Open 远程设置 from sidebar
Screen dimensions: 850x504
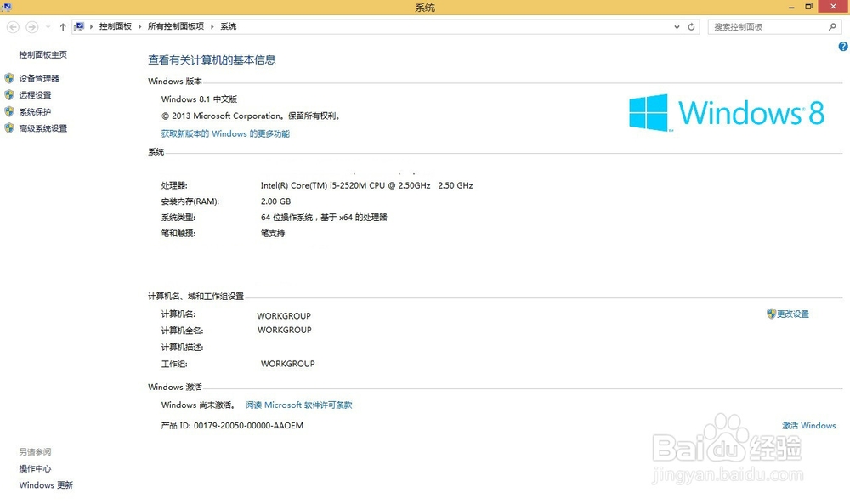click(35, 95)
